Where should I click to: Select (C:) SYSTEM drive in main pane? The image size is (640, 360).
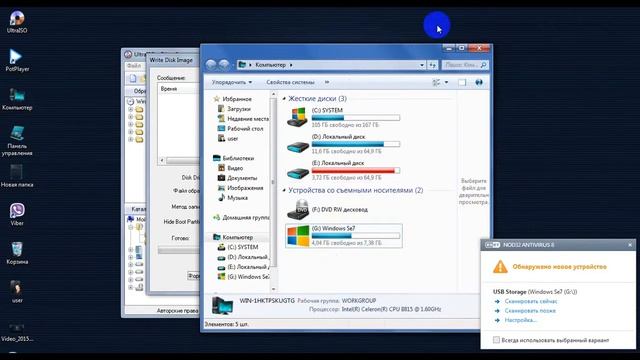344,118
